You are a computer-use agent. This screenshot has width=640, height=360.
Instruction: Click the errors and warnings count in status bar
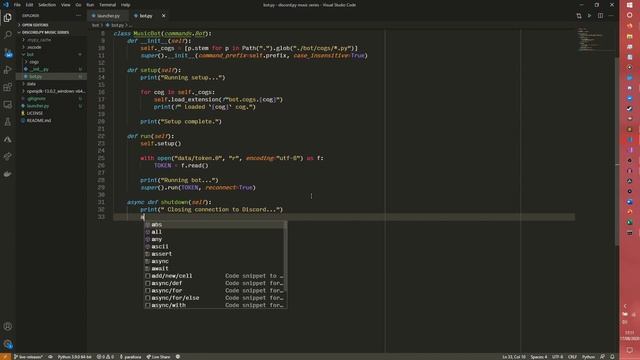(x=105, y=357)
